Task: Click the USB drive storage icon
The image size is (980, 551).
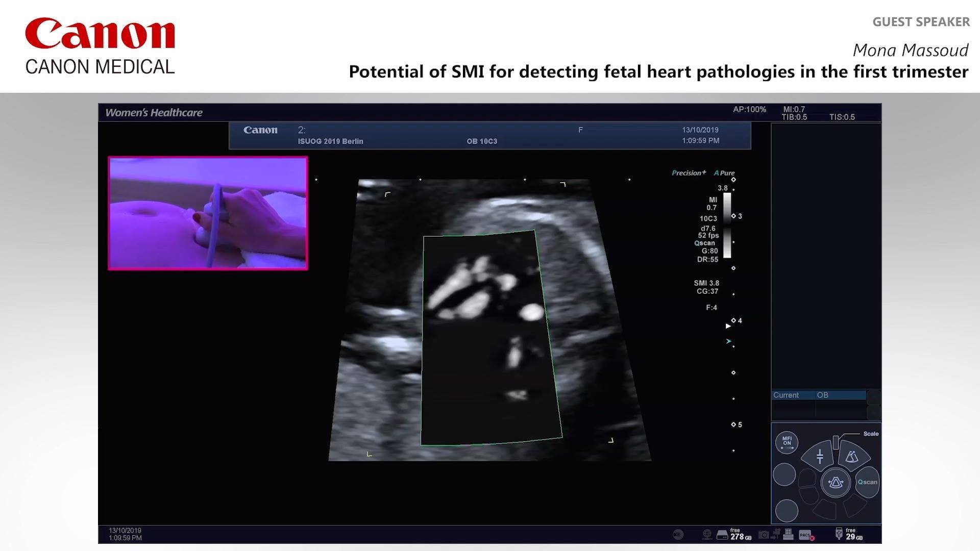Action: 839,534
